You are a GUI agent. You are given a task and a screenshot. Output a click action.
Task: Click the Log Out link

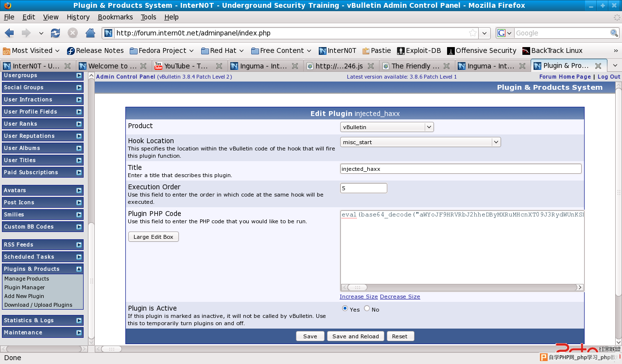click(x=609, y=77)
